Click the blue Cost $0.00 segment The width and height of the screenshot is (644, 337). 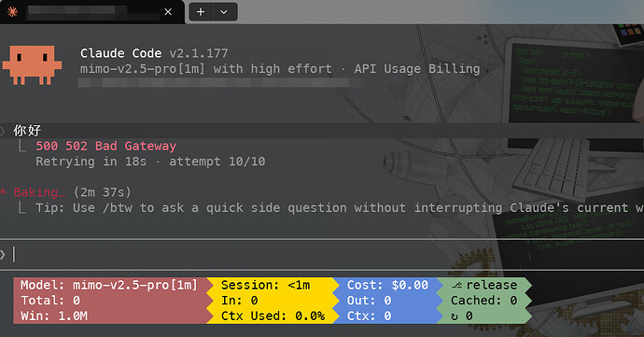[387, 301]
